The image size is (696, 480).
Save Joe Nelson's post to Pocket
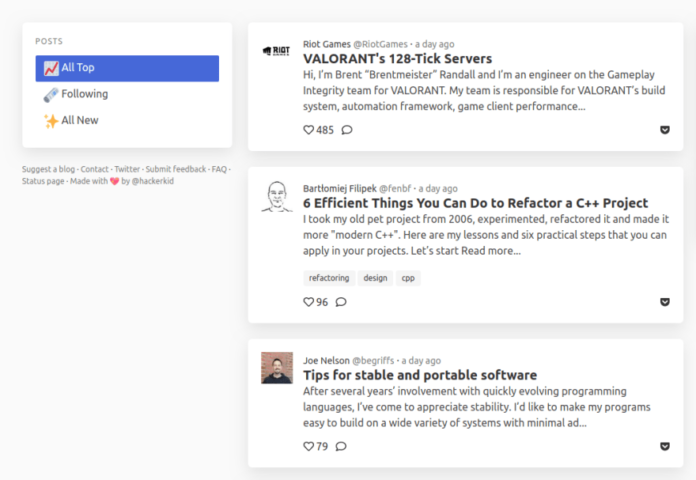(x=664, y=446)
